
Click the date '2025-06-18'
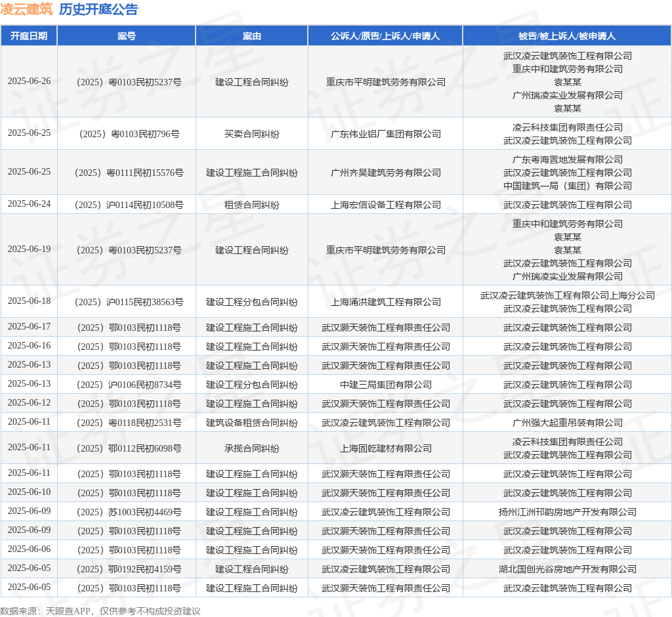29,301
